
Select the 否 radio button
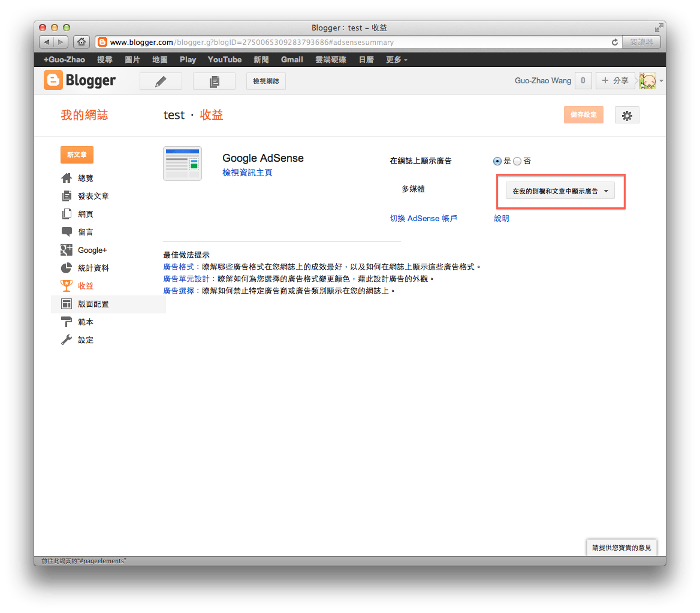coord(517,161)
